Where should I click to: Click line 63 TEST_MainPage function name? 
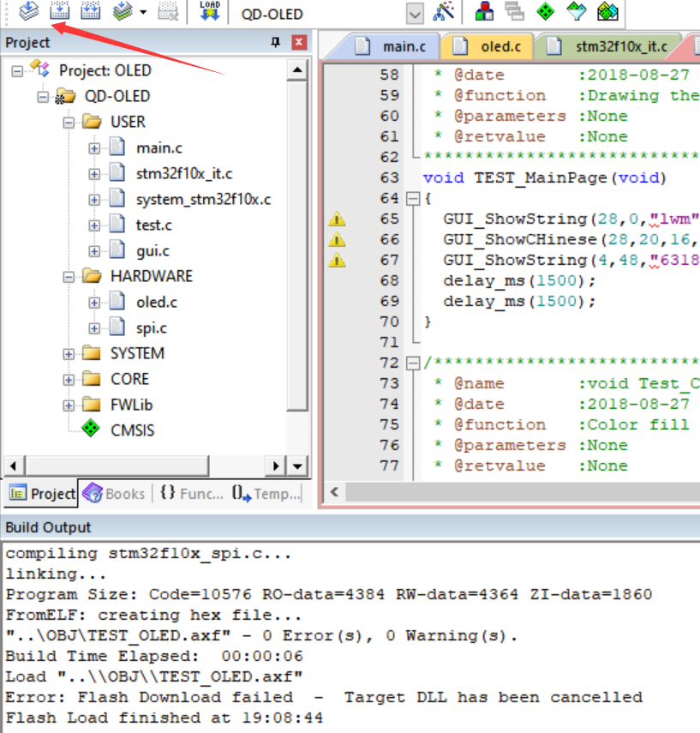click(540, 178)
